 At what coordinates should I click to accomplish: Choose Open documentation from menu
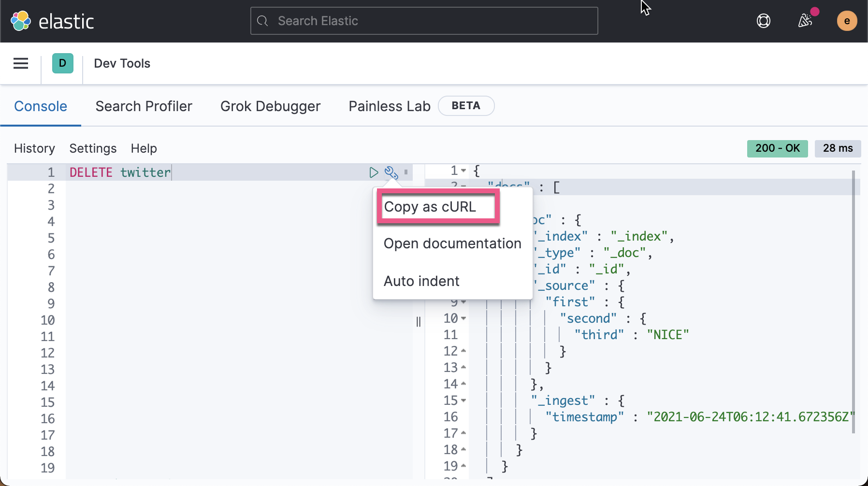click(x=452, y=243)
